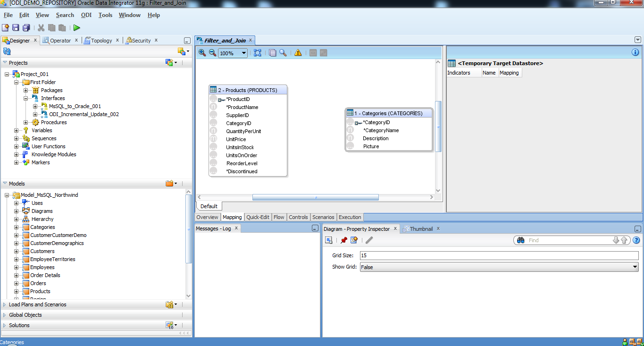Click the New document icon in the main toolbar

pos(6,27)
